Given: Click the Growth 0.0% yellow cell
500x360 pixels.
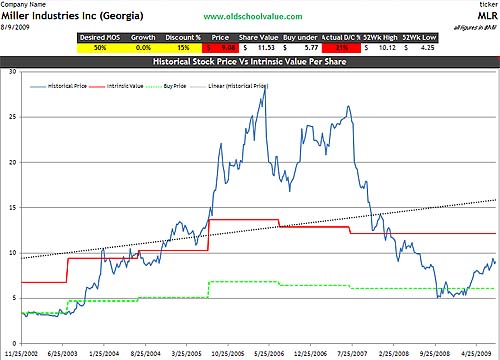Looking at the screenshot, I should [143, 48].
